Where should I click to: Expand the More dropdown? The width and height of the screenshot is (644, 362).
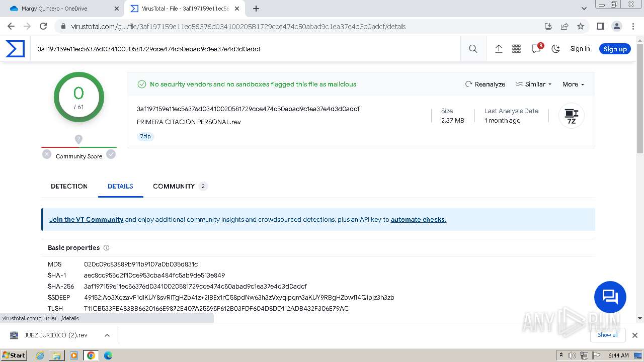[x=573, y=84]
